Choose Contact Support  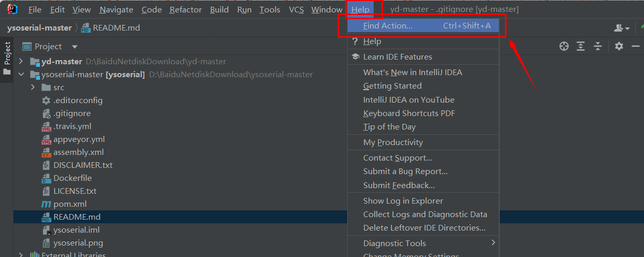[x=423, y=158]
